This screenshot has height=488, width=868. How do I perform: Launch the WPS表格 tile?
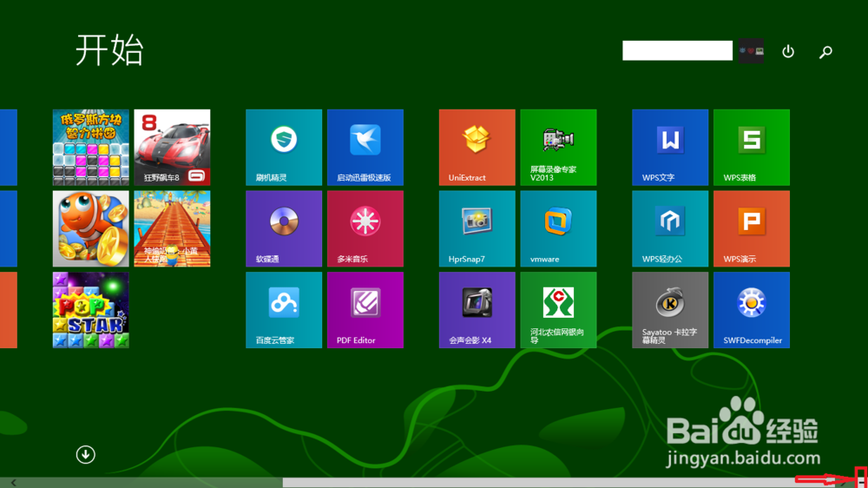[x=752, y=148]
